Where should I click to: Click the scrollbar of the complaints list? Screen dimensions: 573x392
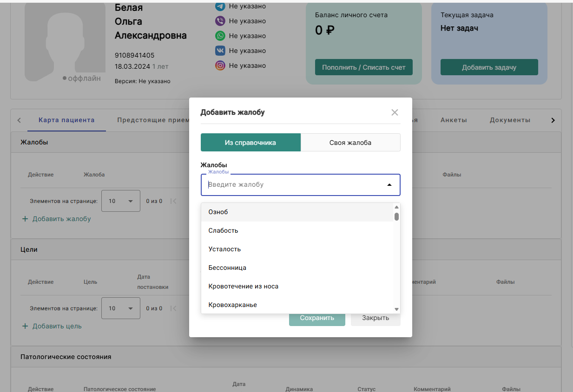point(396,216)
